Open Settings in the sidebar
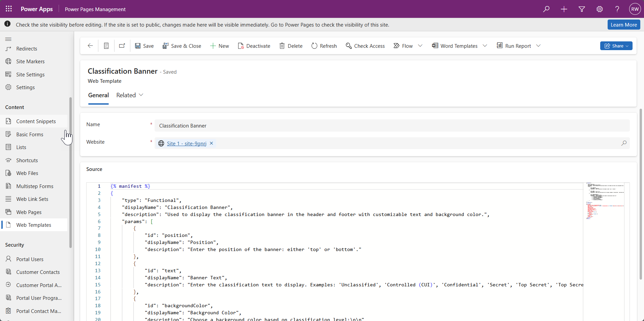The height and width of the screenshot is (321, 644). point(34,87)
